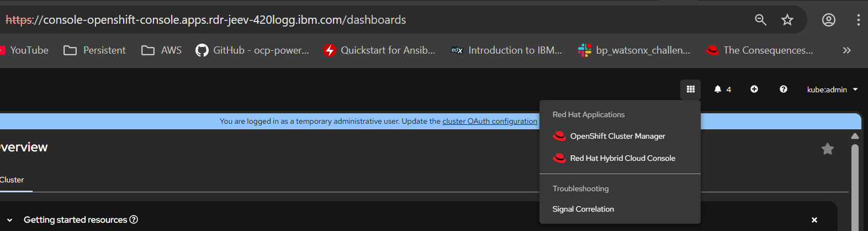Favorite the Overview page with the star
This screenshot has height=231, width=868.
tap(827, 149)
